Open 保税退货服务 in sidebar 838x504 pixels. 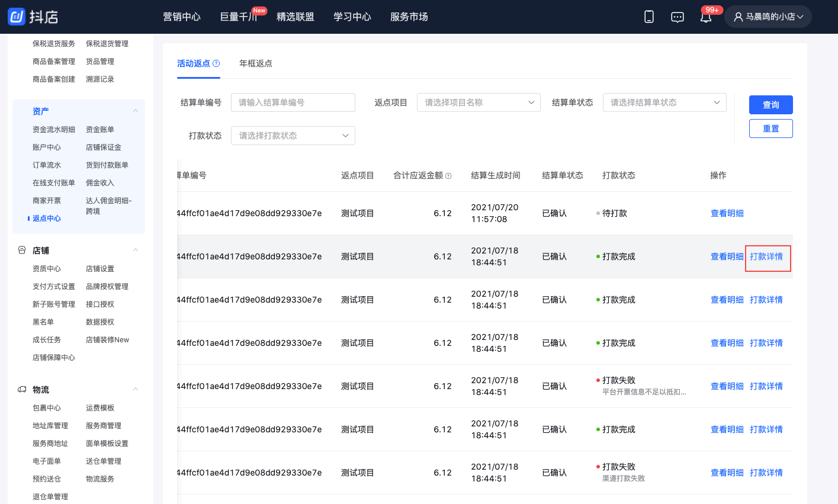click(54, 44)
